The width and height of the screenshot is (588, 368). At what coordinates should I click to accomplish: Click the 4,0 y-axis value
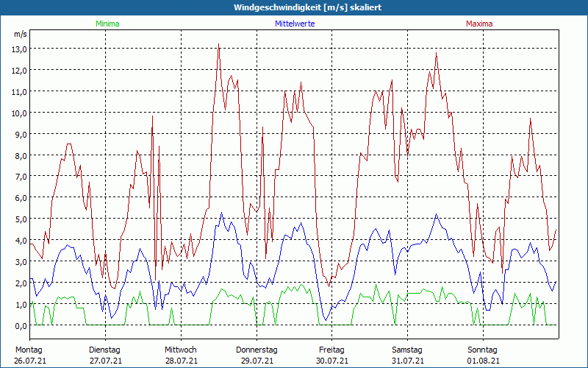tap(21, 241)
